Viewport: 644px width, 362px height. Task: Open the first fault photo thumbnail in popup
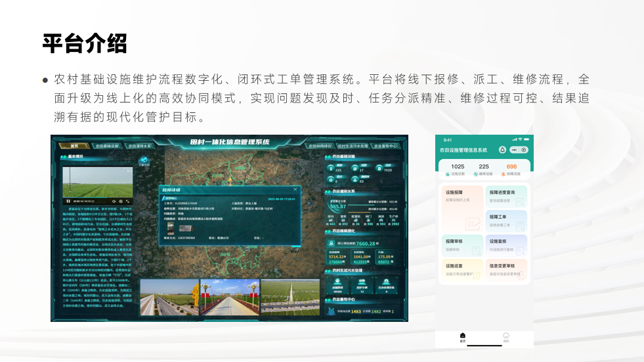click(171, 228)
